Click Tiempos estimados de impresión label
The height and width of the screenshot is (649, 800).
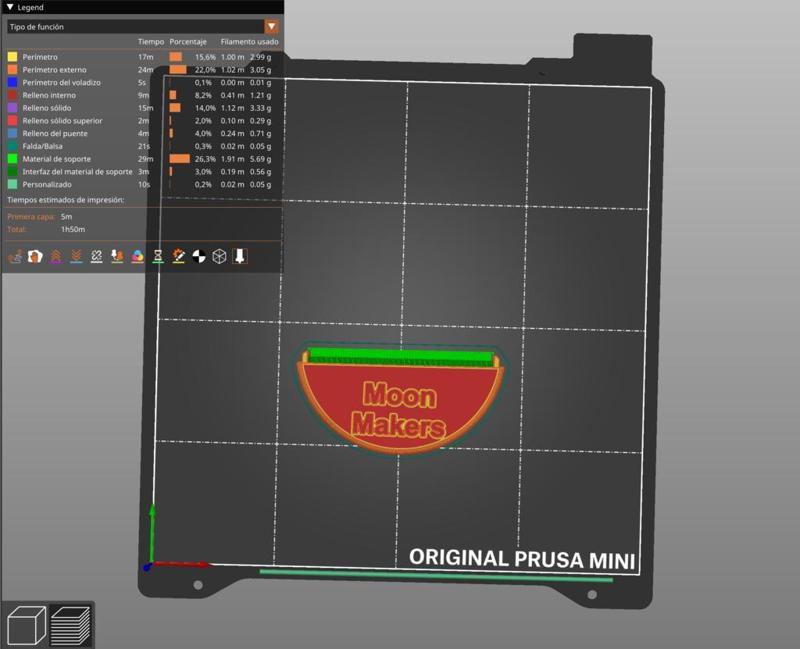click(x=66, y=199)
